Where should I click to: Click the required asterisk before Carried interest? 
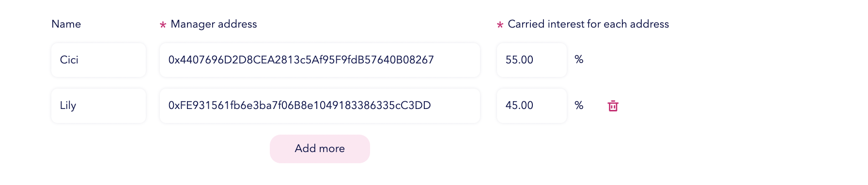(x=500, y=25)
